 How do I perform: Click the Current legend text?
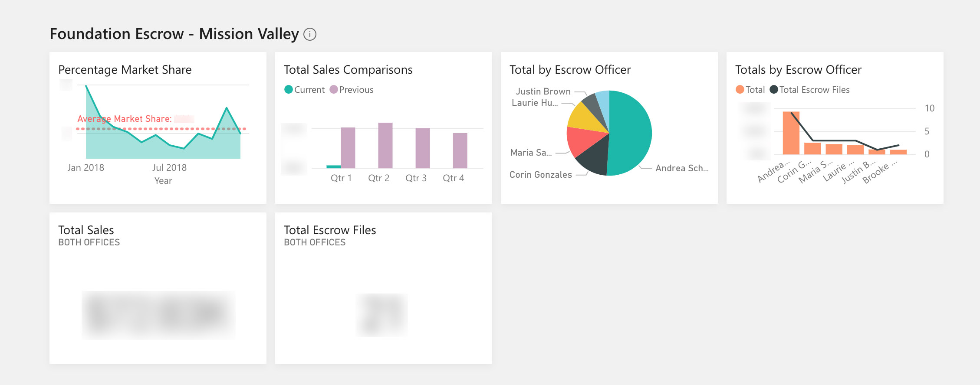(309, 90)
